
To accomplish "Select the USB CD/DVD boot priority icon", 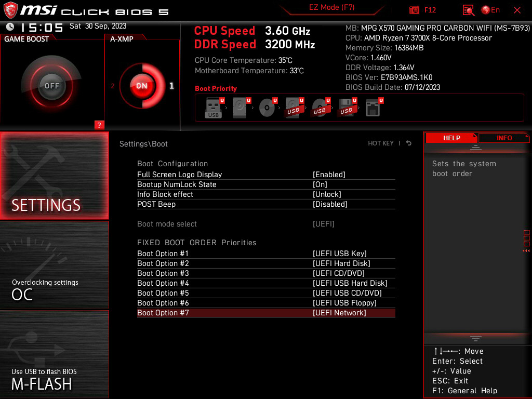I will [x=321, y=108].
